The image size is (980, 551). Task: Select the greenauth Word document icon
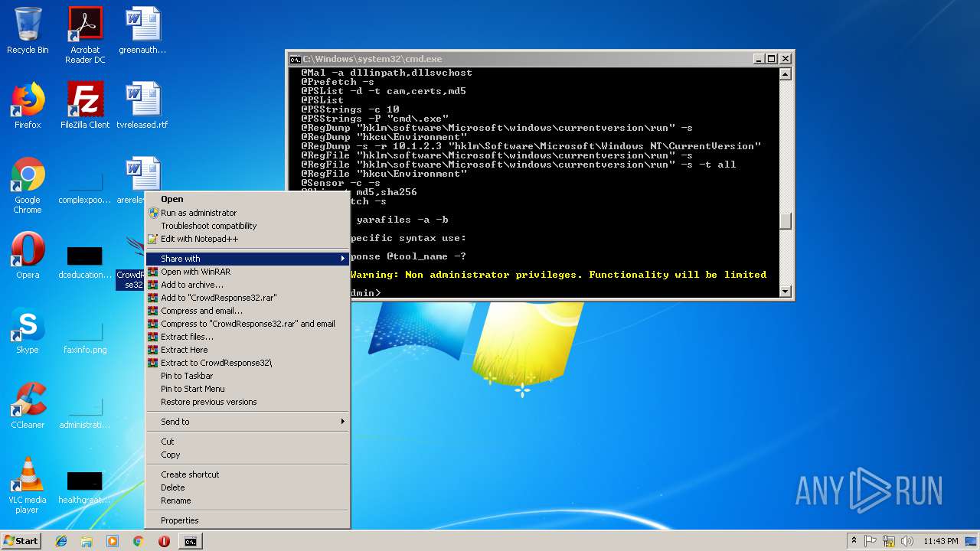point(142,31)
